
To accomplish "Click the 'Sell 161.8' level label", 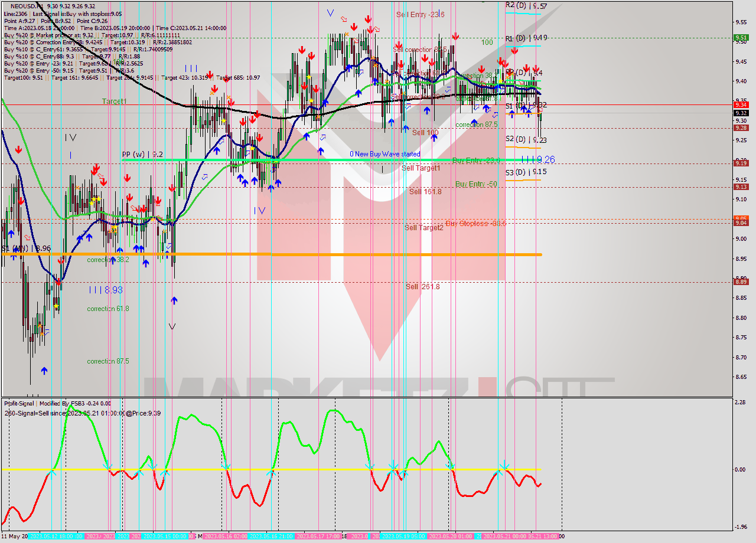I will tap(425, 191).
